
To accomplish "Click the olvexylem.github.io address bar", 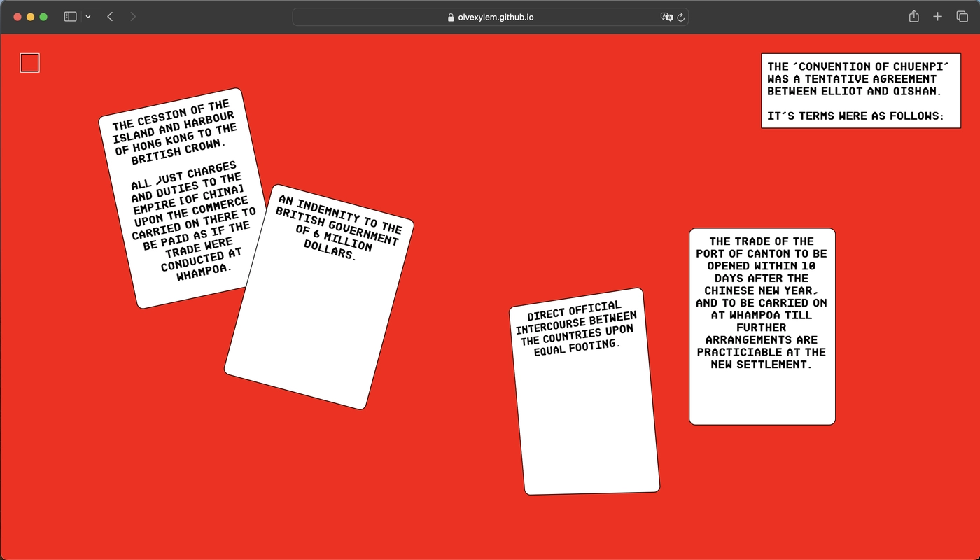I will pyautogui.click(x=490, y=17).
